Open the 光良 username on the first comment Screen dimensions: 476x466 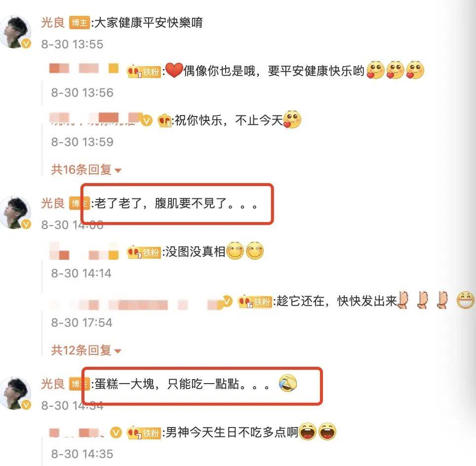pyautogui.click(x=53, y=23)
